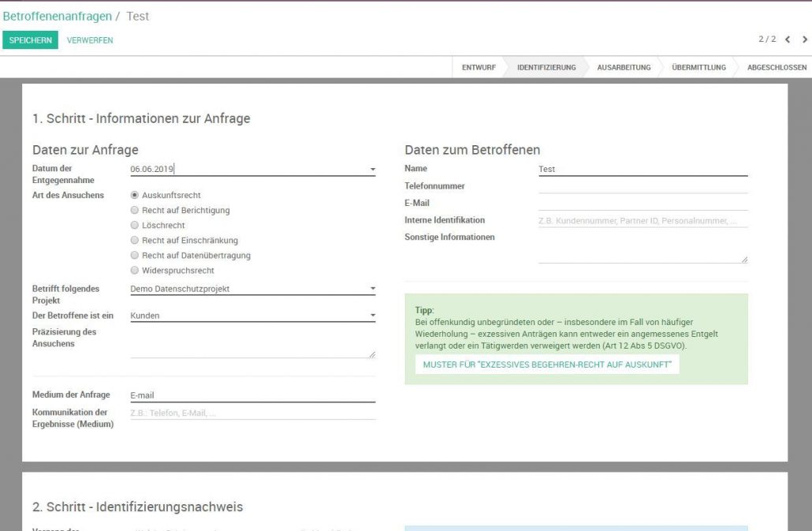The image size is (812, 531).
Task: Go to next record arrow
Action: [804, 40]
